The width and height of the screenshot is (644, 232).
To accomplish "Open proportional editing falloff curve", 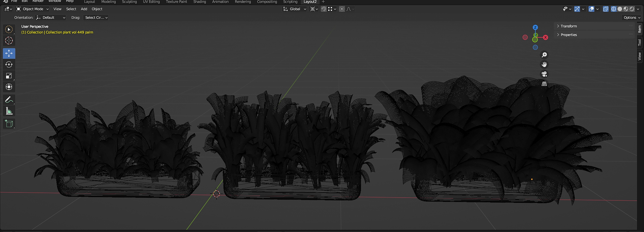I will [350, 9].
